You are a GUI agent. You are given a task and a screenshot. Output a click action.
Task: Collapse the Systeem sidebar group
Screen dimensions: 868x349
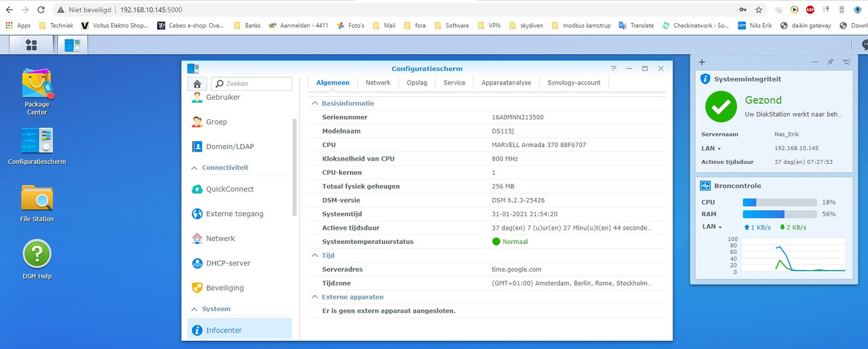pyautogui.click(x=194, y=308)
